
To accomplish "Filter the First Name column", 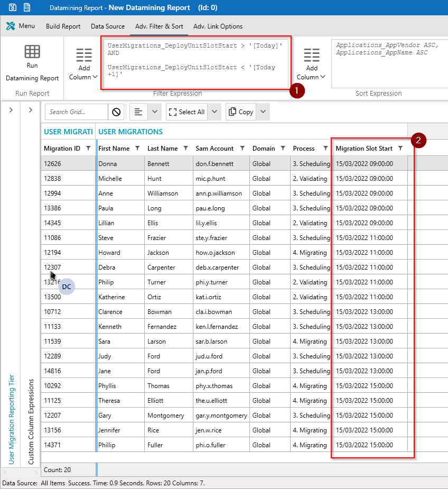I will pyautogui.click(x=137, y=149).
